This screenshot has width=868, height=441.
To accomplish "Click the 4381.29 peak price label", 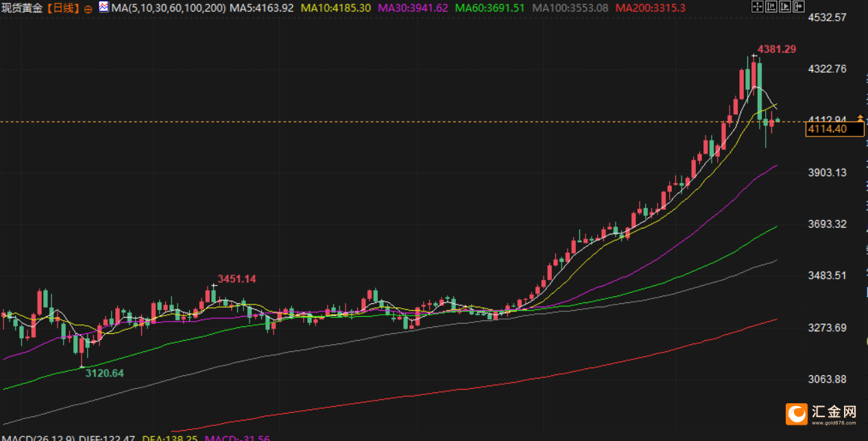I will click(776, 49).
